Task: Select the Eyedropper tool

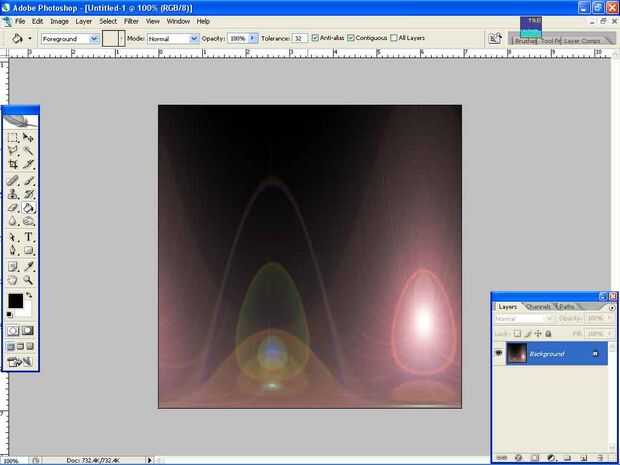Action: point(28,267)
